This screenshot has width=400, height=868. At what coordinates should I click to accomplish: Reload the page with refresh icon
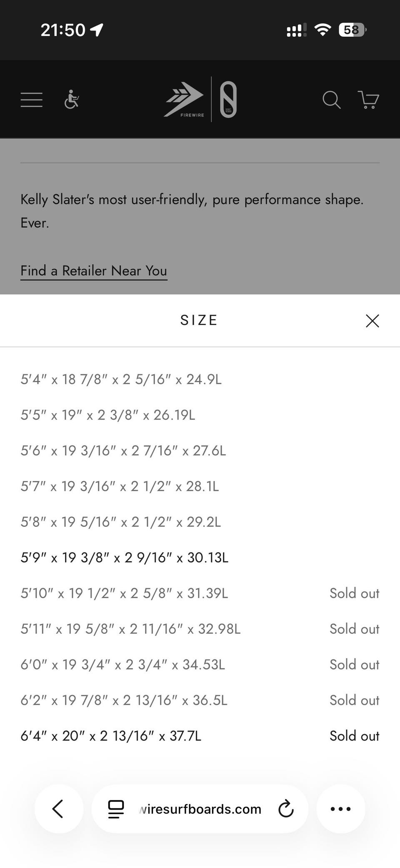point(286,809)
